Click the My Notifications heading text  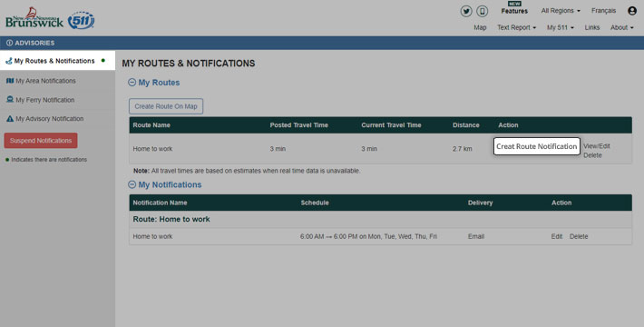pos(170,184)
